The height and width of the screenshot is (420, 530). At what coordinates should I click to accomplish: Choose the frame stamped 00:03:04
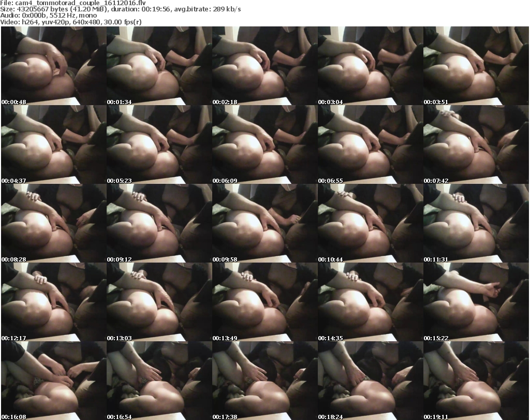370,66
